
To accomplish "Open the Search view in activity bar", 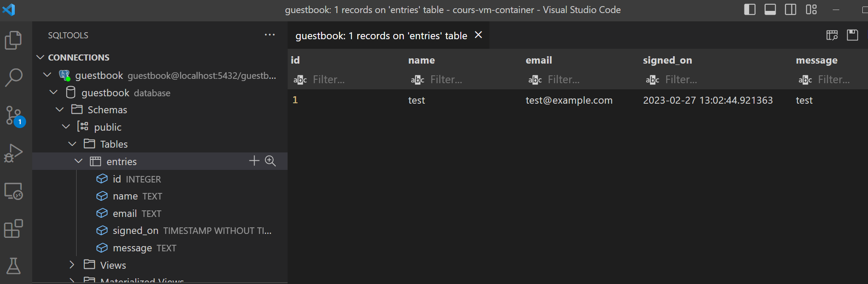I will click(x=13, y=78).
